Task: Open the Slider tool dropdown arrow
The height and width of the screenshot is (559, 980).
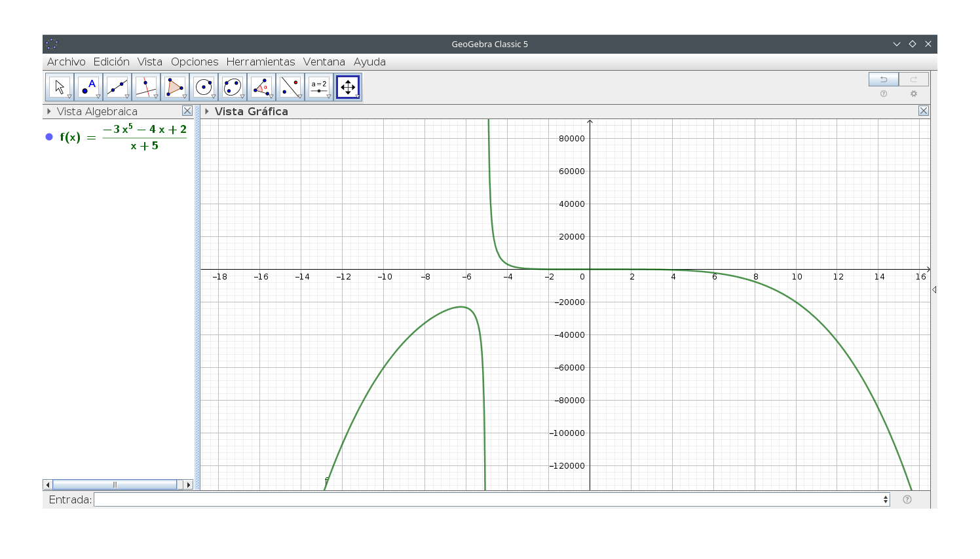Action: [x=329, y=96]
